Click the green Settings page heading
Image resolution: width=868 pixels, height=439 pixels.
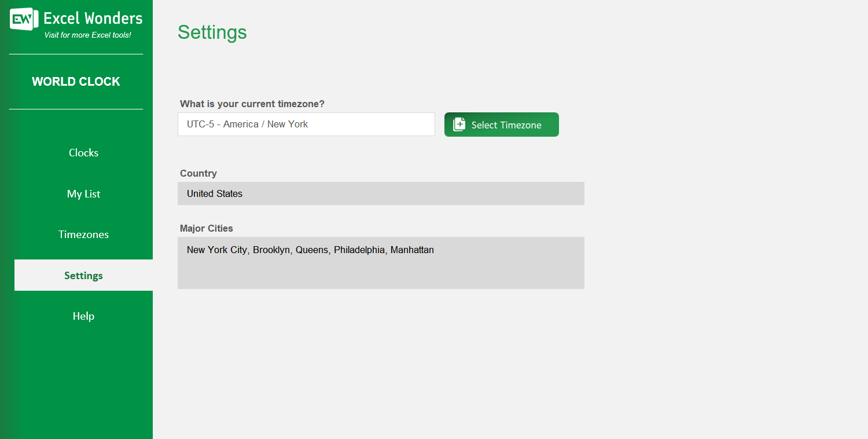tap(212, 32)
